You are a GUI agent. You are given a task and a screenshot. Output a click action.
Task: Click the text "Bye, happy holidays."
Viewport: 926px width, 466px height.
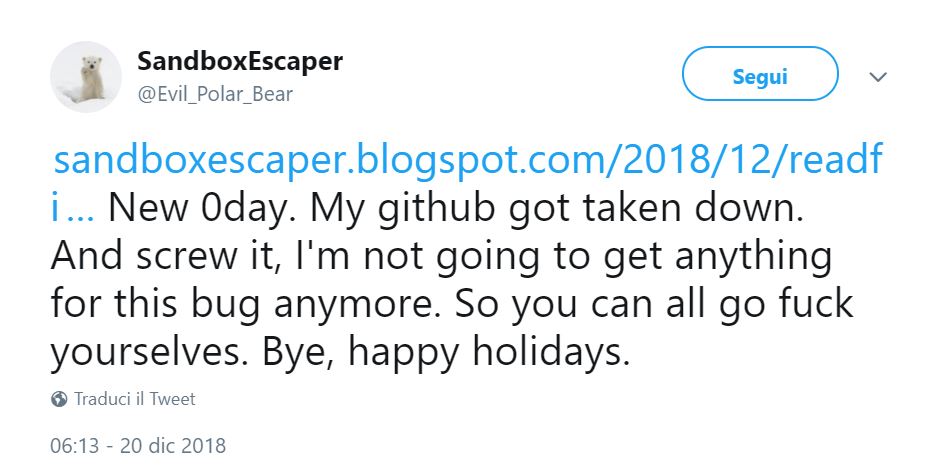point(451,352)
